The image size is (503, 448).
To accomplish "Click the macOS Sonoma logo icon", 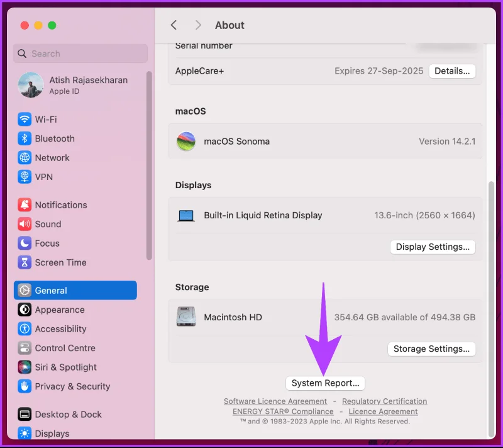I will click(186, 141).
